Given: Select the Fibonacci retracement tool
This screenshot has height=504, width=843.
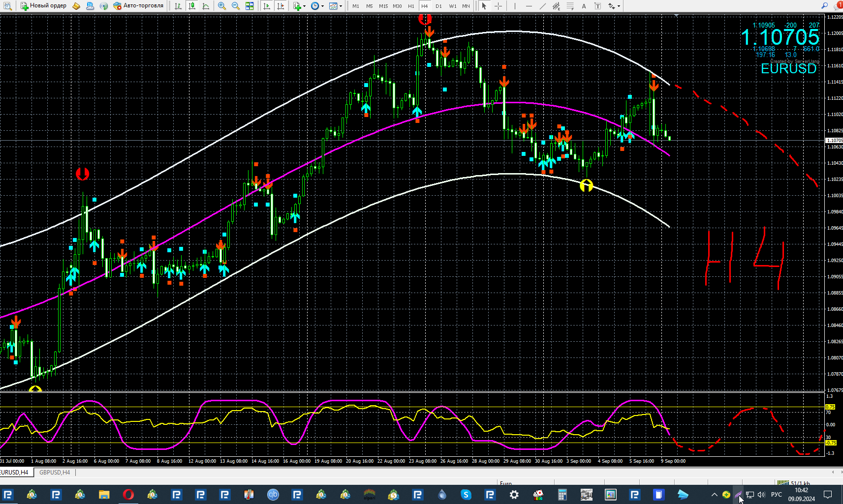Looking at the screenshot, I should [570, 6].
